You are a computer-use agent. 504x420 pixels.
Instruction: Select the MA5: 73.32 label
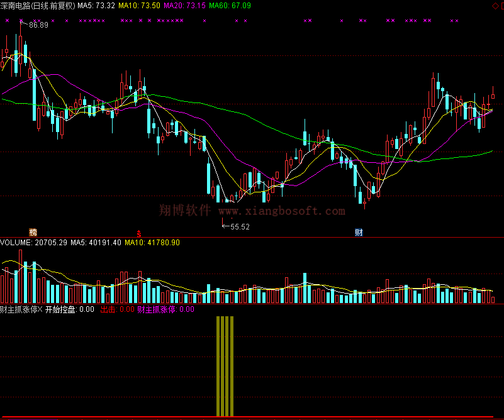coord(96,6)
